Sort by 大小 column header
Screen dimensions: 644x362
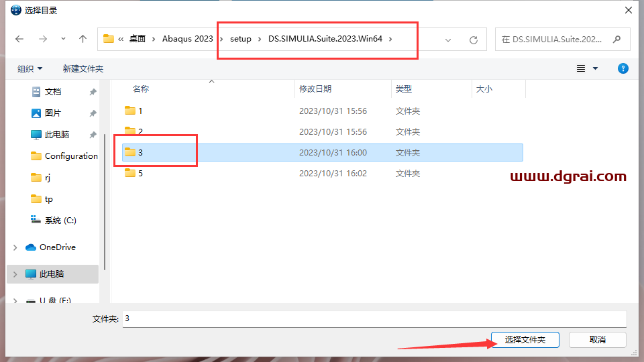coord(484,88)
